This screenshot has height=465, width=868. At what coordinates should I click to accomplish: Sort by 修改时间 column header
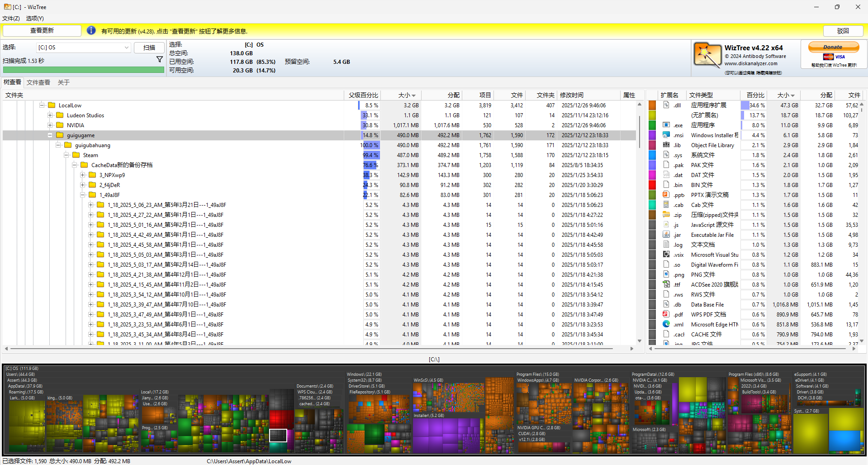[x=588, y=95]
